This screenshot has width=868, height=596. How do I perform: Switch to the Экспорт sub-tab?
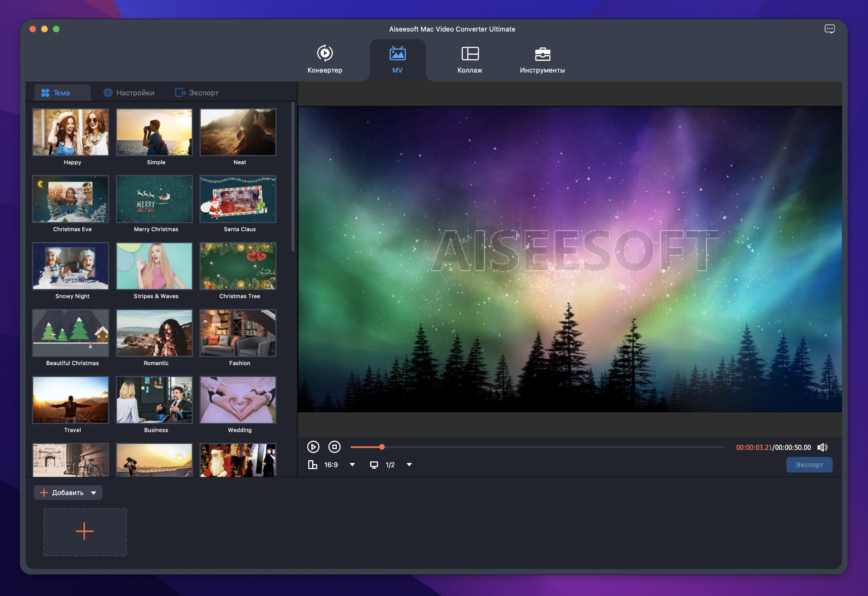(x=197, y=93)
